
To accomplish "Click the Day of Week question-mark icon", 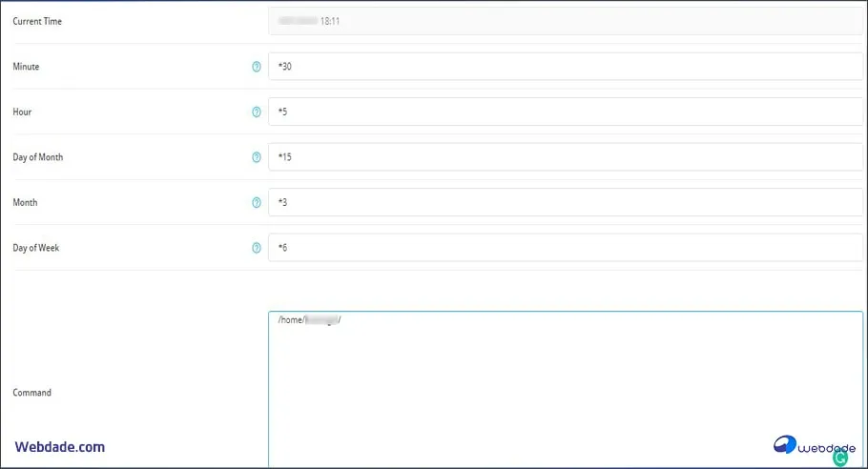I will pos(256,248).
